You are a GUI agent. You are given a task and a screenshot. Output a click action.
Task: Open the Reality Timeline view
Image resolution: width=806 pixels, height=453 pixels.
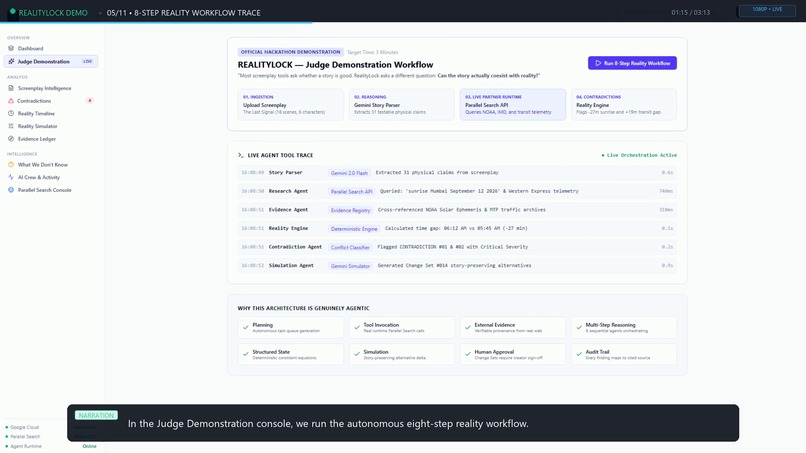[50, 113]
